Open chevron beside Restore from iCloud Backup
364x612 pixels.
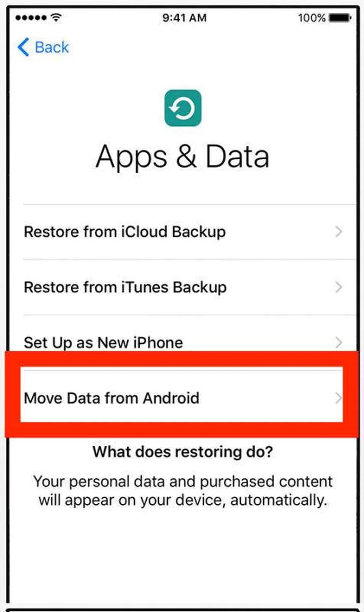(339, 232)
